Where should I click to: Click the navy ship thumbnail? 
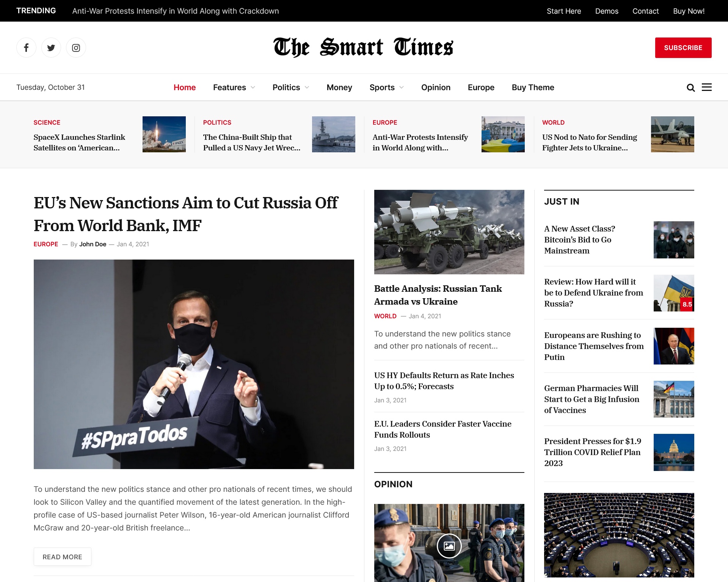334,134
